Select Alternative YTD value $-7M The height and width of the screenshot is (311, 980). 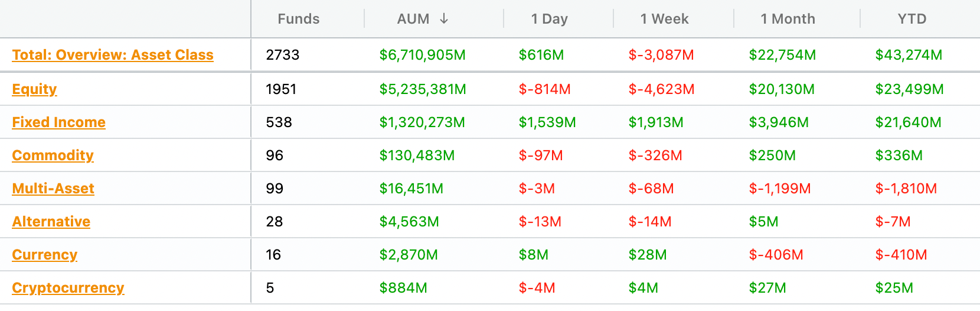coord(893,222)
